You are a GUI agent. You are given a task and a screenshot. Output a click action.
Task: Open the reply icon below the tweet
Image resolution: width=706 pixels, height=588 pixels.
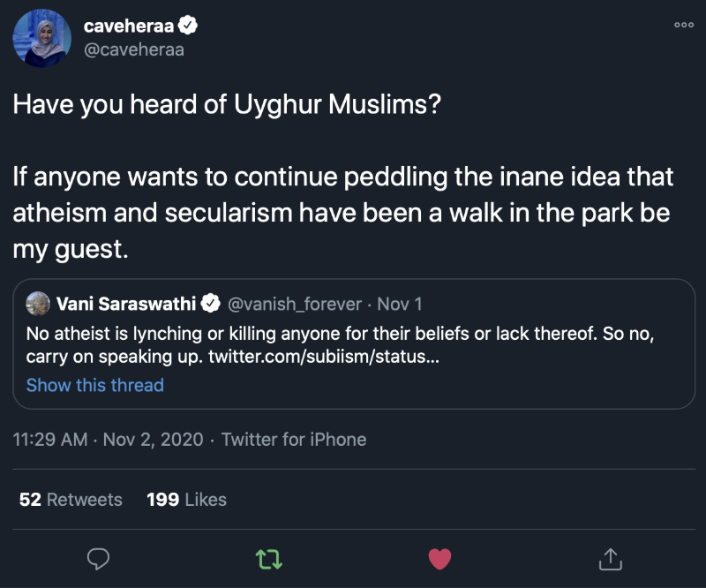[98, 559]
